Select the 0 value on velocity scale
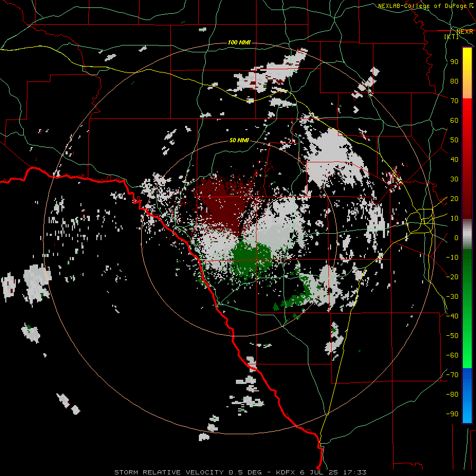Image resolution: width=476 pixels, height=476 pixels. coord(456,237)
